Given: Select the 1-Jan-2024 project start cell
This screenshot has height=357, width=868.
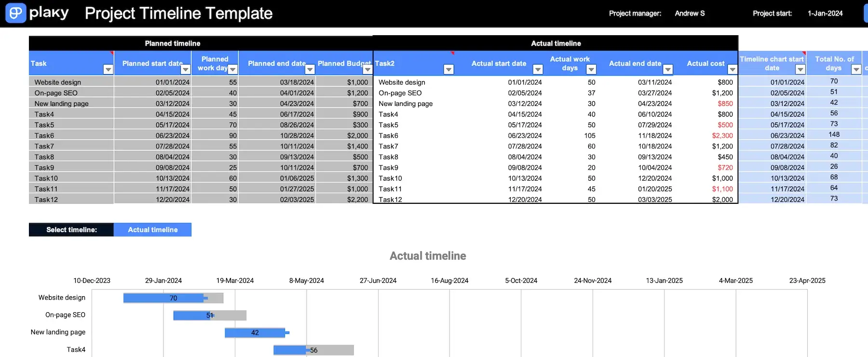Looking at the screenshot, I should [825, 13].
